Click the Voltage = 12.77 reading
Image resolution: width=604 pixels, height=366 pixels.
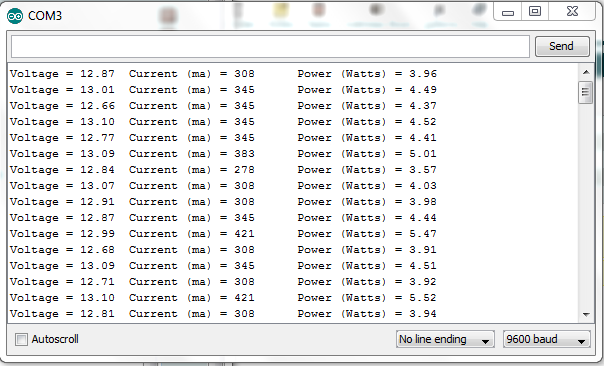pyautogui.click(x=62, y=138)
